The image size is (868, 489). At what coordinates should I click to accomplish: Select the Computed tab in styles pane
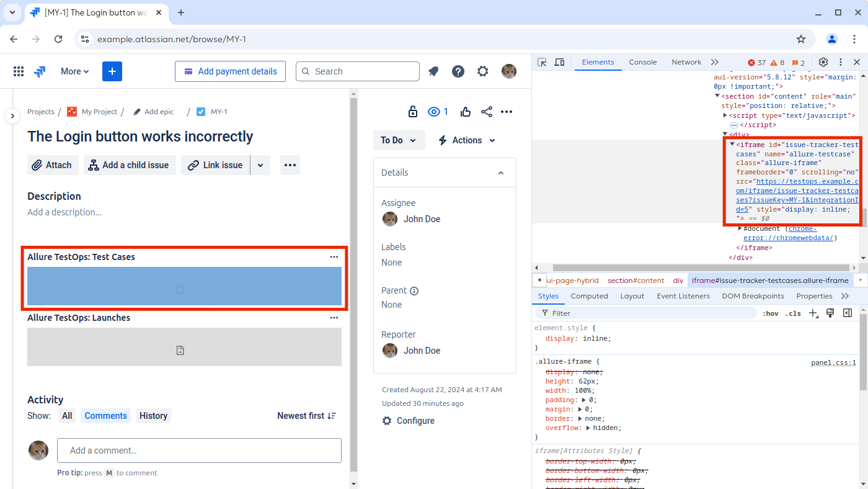point(589,296)
